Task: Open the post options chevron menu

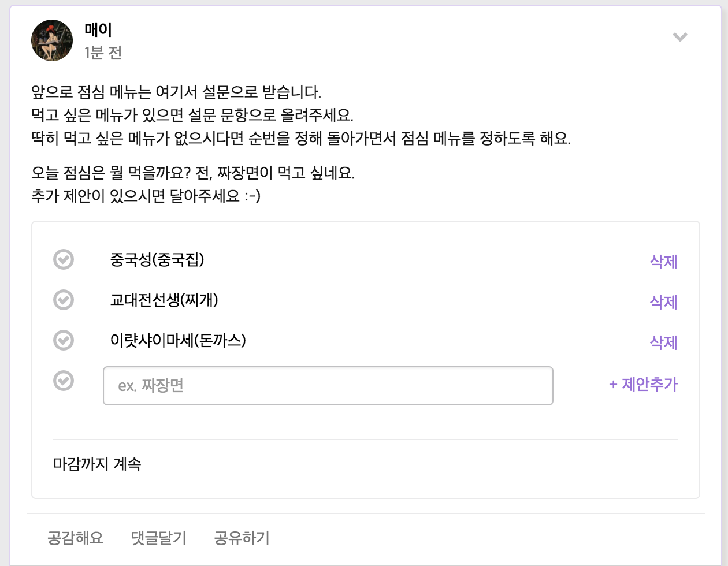Action: (x=680, y=37)
